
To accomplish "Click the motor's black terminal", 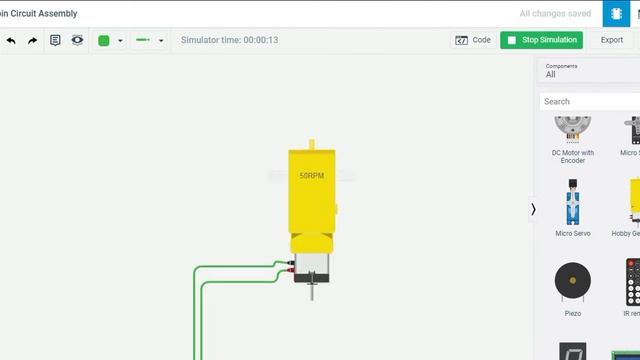I will (x=291, y=263).
